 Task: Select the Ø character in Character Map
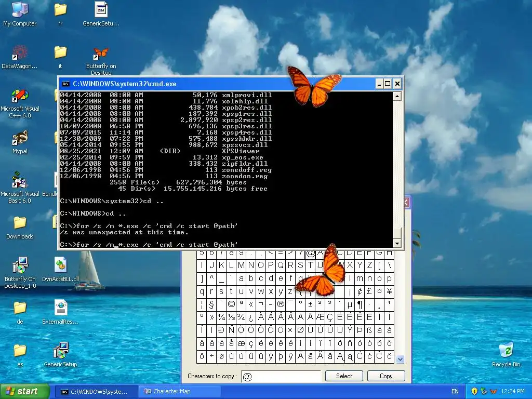tap(300, 330)
